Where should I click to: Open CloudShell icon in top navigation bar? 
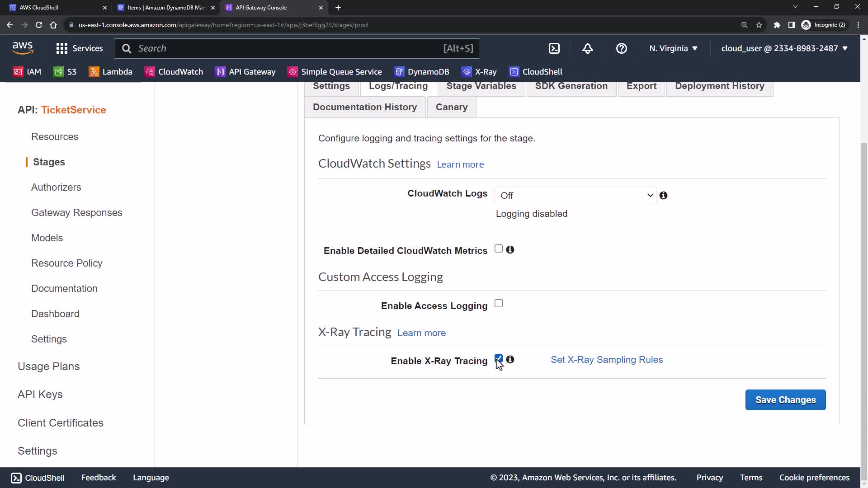tap(554, 48)
